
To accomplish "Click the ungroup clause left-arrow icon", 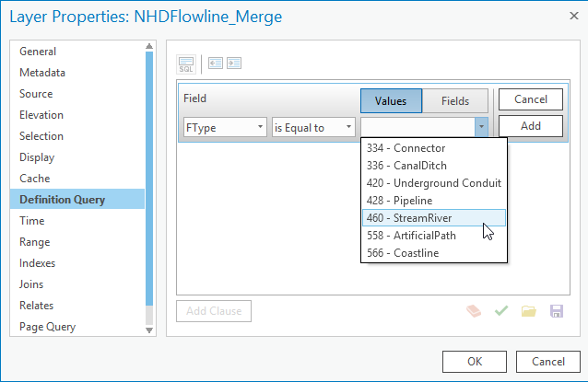I will tap(216, 64).
